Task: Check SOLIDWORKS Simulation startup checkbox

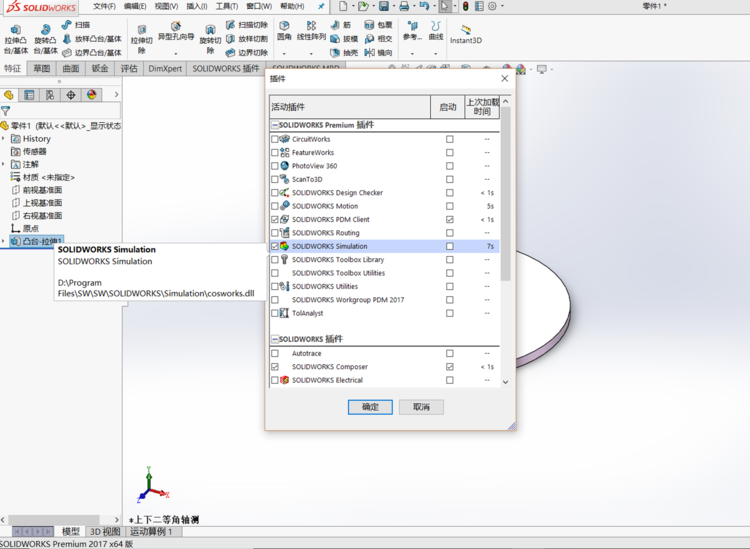Action: coord(450,246)
